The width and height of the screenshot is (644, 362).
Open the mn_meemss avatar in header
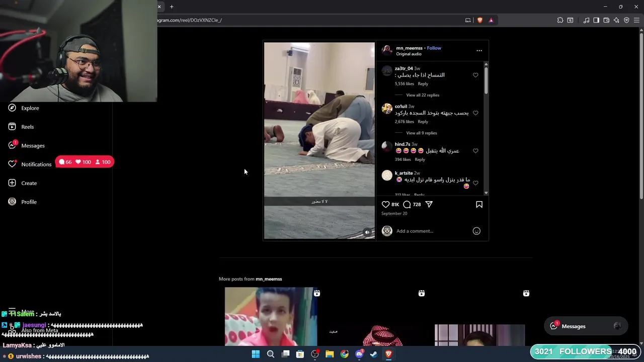(387, 49)
